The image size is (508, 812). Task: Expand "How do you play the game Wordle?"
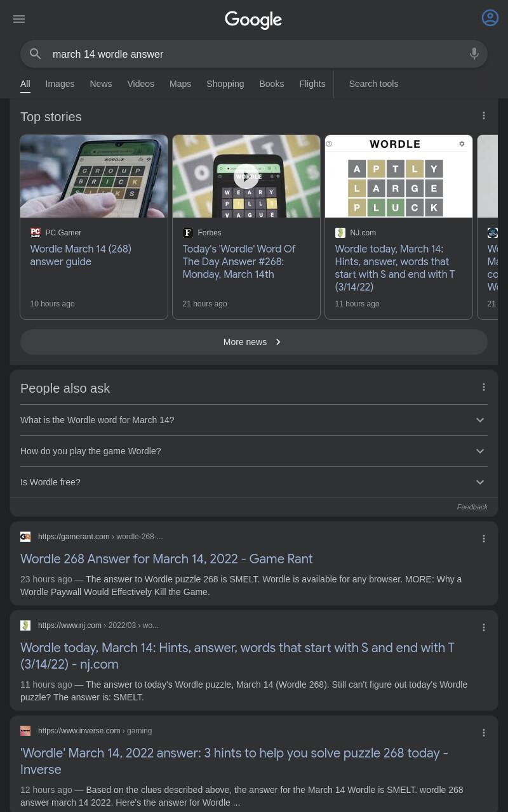point(254,451)
